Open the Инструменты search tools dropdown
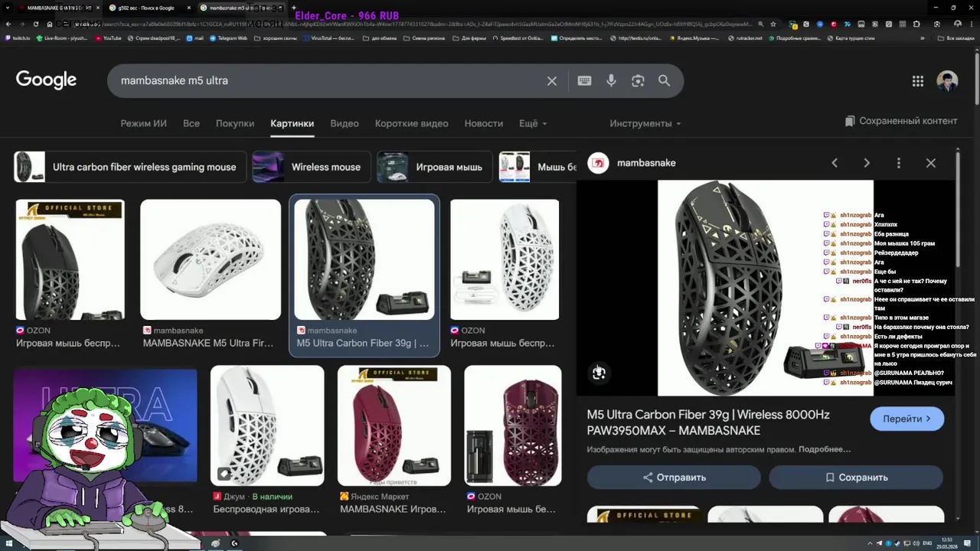Viewport: 980px width, 551px height. coord(645,123)
